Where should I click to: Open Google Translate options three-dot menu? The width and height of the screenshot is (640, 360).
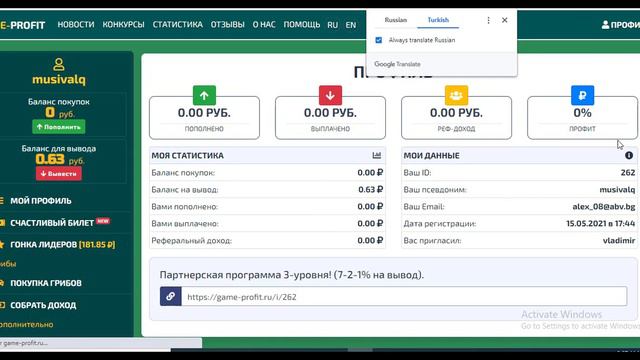pyautogui.click(x=488, y=20)
